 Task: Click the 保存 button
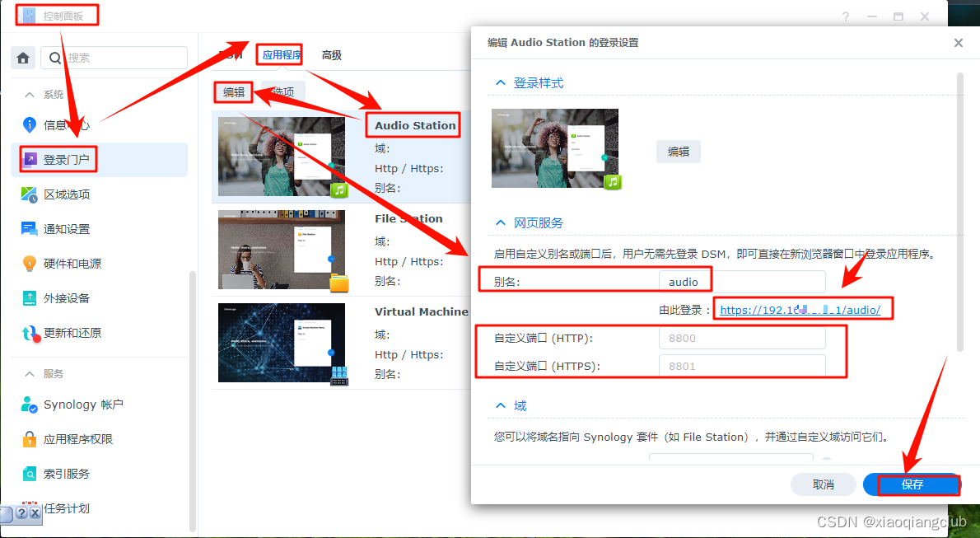click(x=912, y=484)
